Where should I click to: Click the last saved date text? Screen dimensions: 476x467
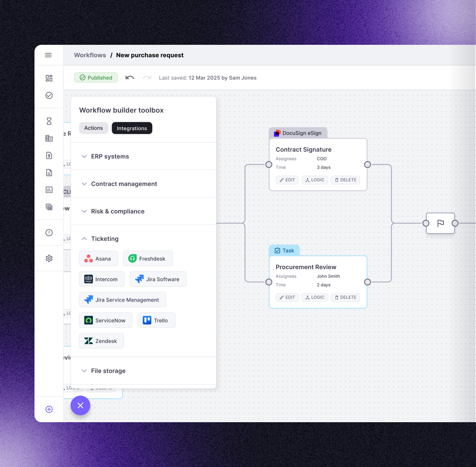208,78
